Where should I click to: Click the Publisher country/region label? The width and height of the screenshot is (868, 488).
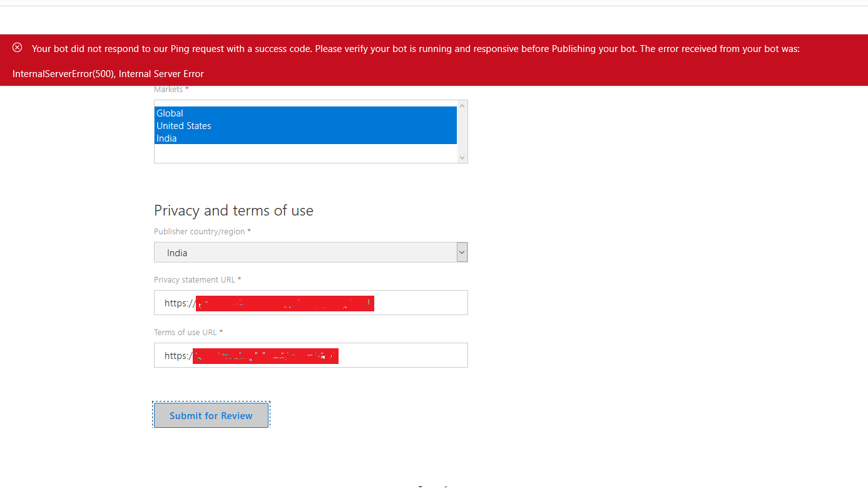tap(202, 231)
